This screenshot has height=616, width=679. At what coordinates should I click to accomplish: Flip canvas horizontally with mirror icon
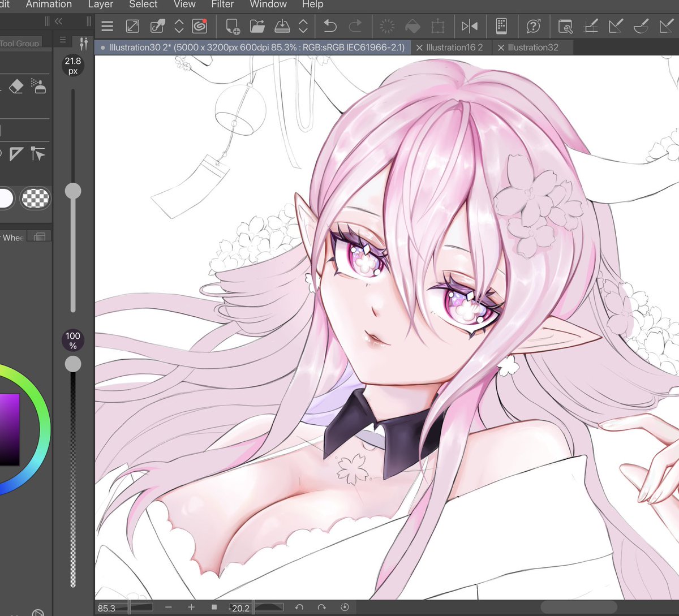tap(470, 26)
